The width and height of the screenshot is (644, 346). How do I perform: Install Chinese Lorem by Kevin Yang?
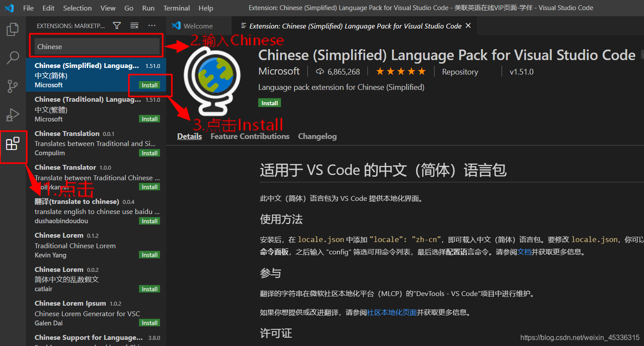click(x=149, y=255)
